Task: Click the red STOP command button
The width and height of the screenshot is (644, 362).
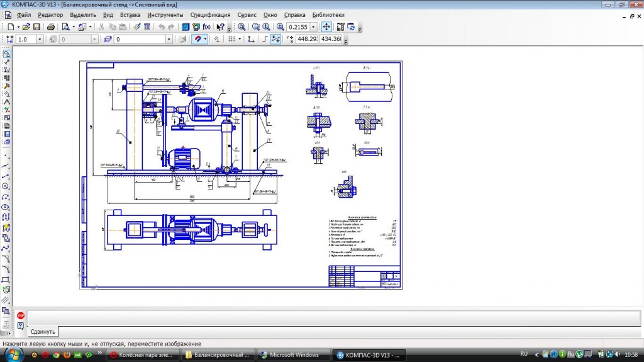Action: pyautogui.click(x=21, y=315)
